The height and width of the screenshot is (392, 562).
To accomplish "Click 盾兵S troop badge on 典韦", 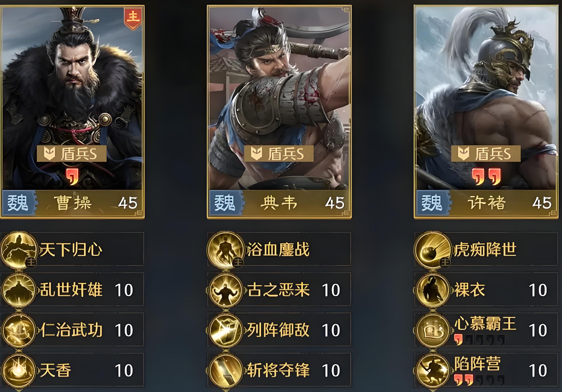I will pos(279,153).
